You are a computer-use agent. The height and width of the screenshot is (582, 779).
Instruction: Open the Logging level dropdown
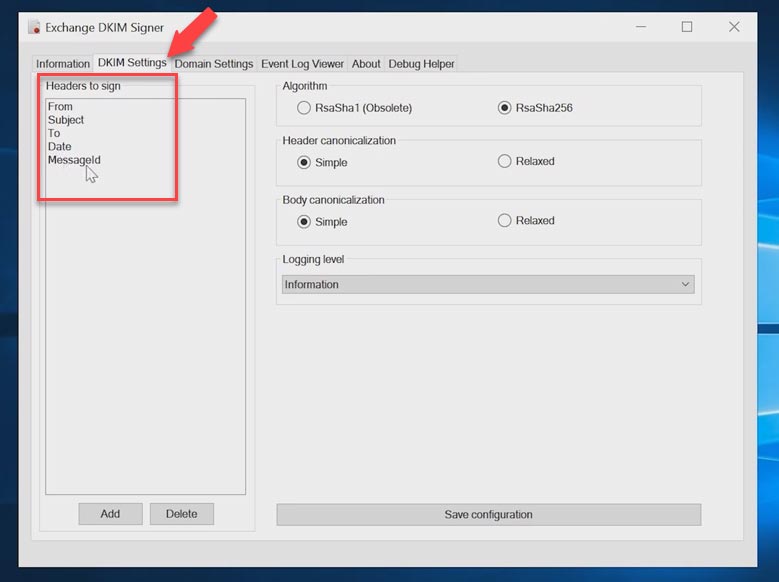(488, 284)
